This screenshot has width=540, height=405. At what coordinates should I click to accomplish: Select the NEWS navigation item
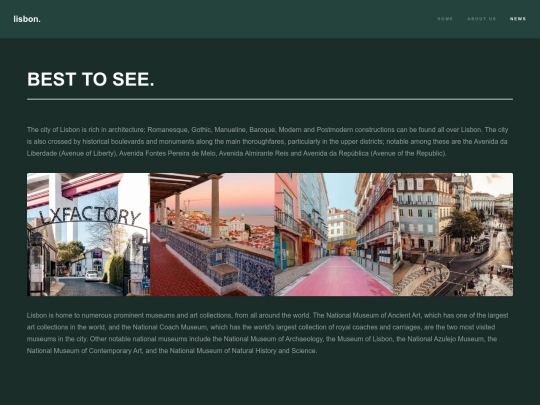click(x=518, y=19)
